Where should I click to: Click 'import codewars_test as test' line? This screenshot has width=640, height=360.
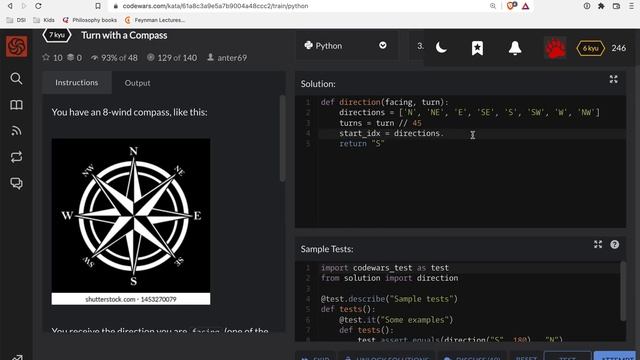(385, 268)
